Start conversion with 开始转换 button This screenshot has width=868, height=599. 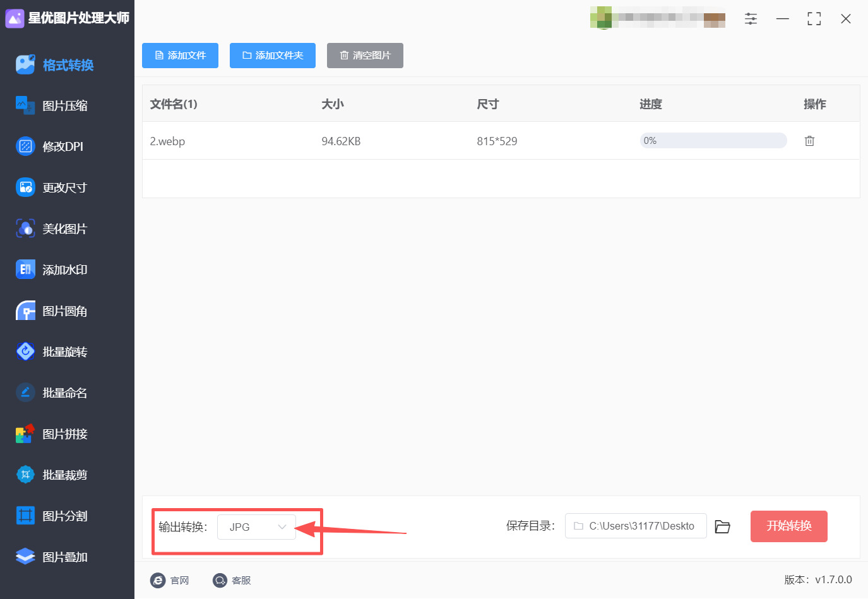tap(788, 526)
